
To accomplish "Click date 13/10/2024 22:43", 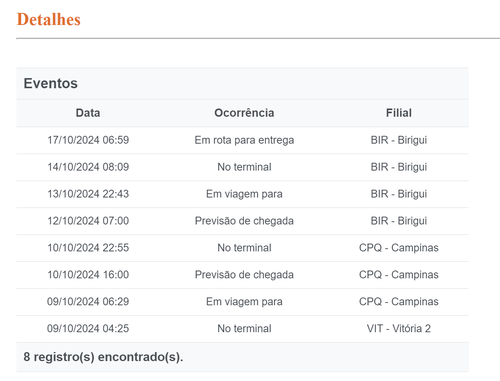I will tap(88, 194).
